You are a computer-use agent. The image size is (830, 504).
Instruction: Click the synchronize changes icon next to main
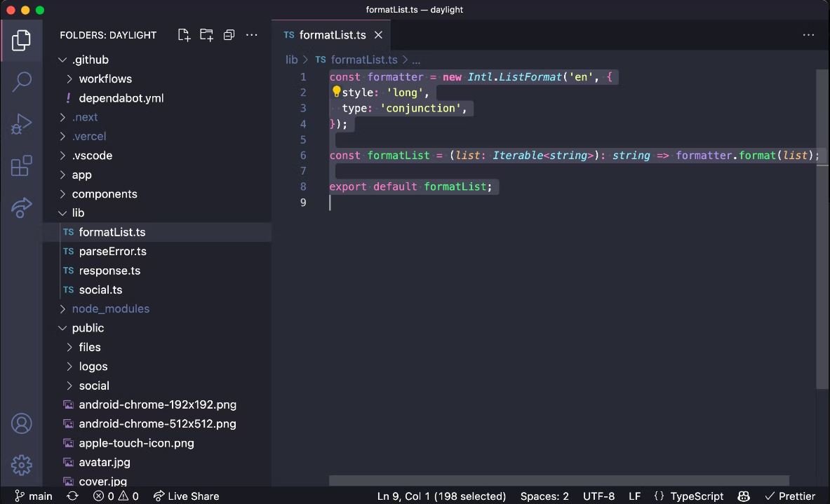pos(72,496)
